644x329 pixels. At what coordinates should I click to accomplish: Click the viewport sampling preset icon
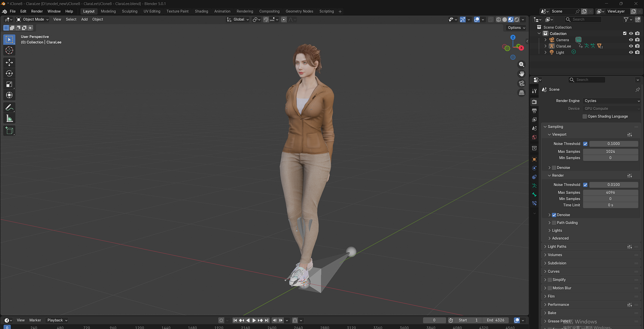[x=629, y=135]
